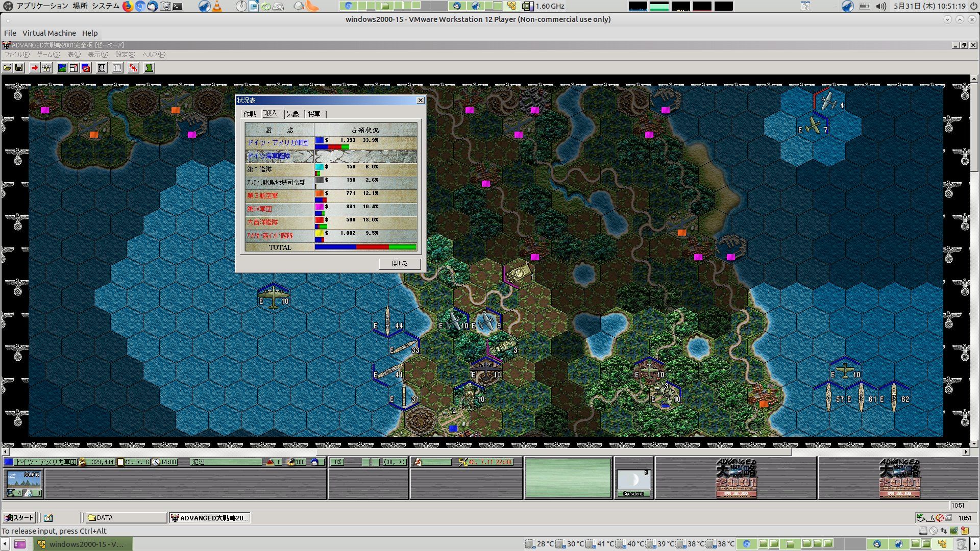This screenshot has height=551, width=980.
Task: Click the Crescent moon phase indicator
Action: coord(633,483)
